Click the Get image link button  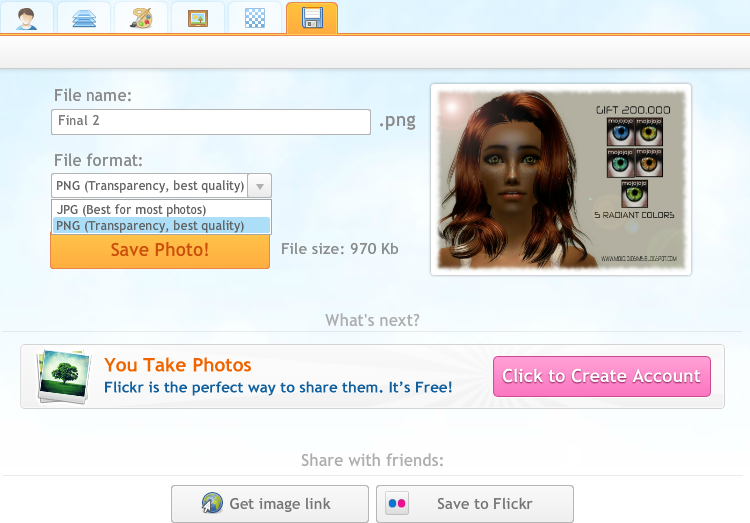(x=270, y=504)
